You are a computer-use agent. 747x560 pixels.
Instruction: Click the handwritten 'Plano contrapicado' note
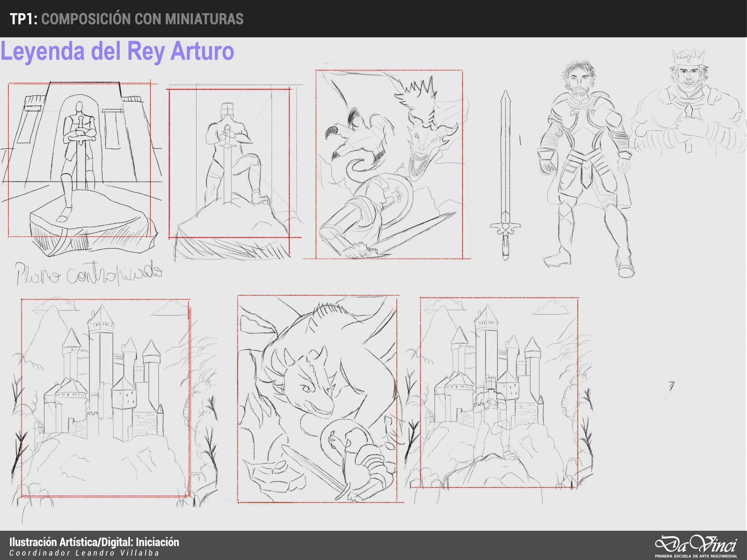pyautogui.click(x=90, y=274)
